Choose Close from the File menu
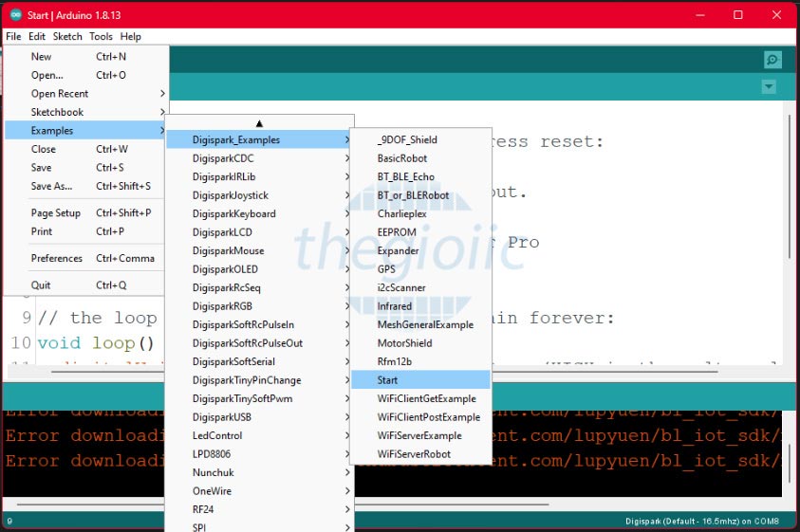Screen dimensions: 800x532 click(86, 149)
